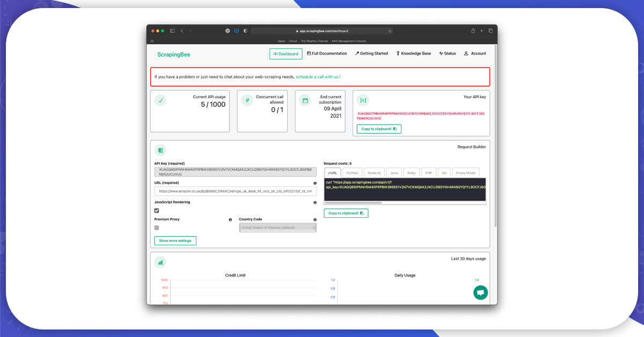Screen dimensions: 644x337
Task: Open the chat support bubble icon
Action: pos(480,292)
